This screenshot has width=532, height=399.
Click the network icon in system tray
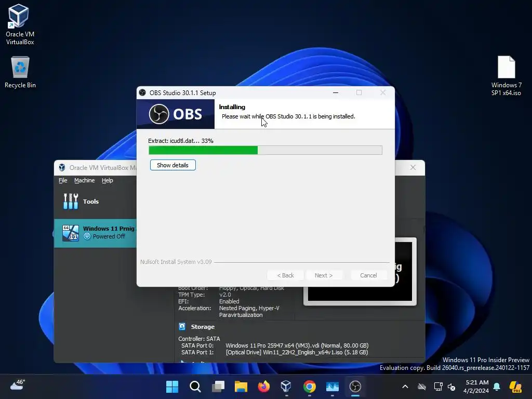point(438,387)
